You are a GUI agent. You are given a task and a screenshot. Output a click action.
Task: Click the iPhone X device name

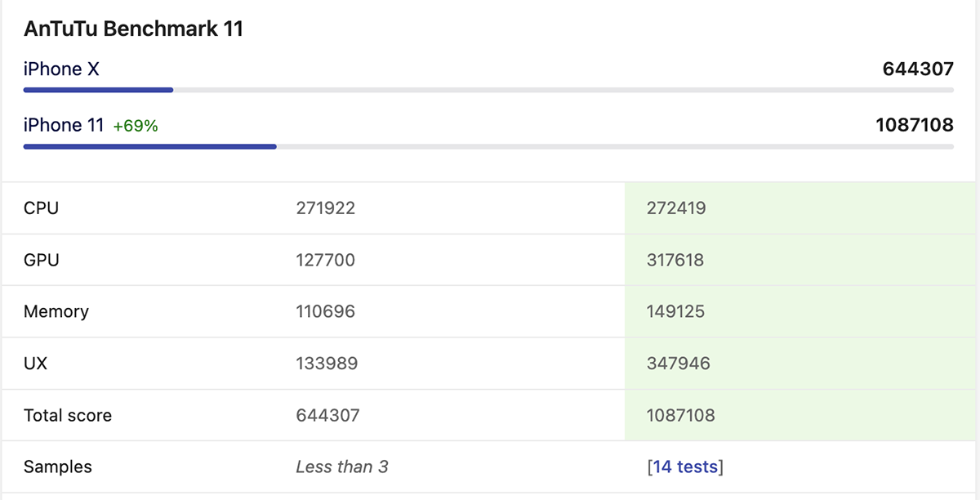(61, 69)
